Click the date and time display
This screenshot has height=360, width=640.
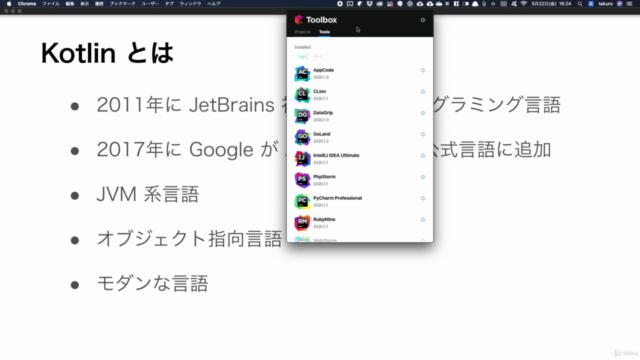551,4
